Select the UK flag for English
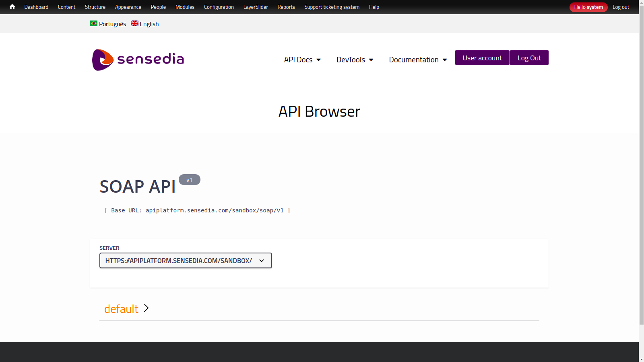The image size is (644, 362). 134,23
